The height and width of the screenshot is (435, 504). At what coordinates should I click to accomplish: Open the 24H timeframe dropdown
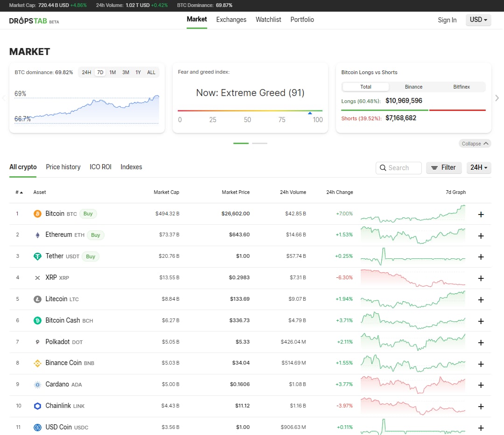pyautogui.click(x=479, y=167)
